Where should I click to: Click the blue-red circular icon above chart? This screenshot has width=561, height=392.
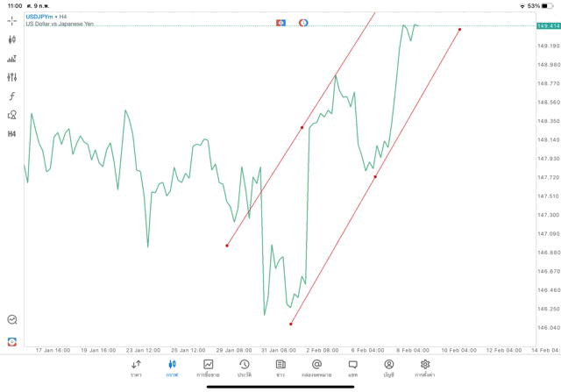click(303, 21)
